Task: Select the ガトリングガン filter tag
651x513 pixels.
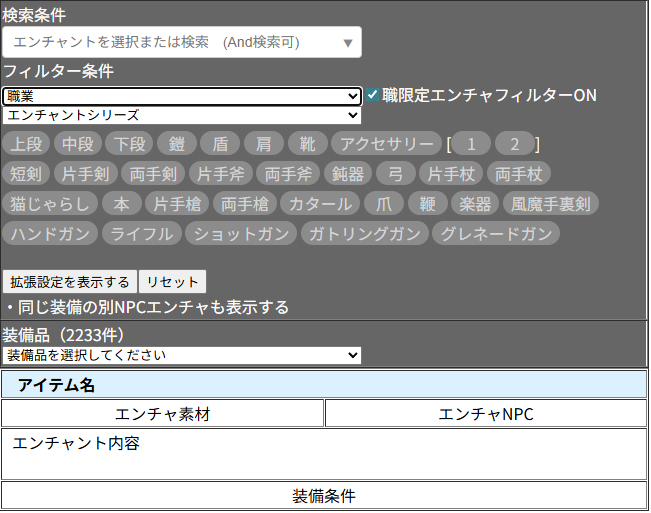Action: tap(364, 234)
